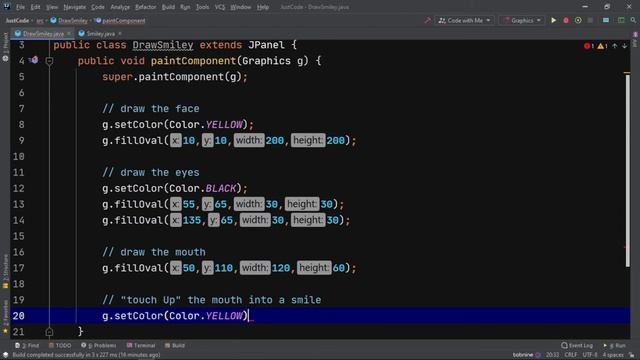Open the Code menu
The width and height of the screenshot is (640, 360).
98,7
